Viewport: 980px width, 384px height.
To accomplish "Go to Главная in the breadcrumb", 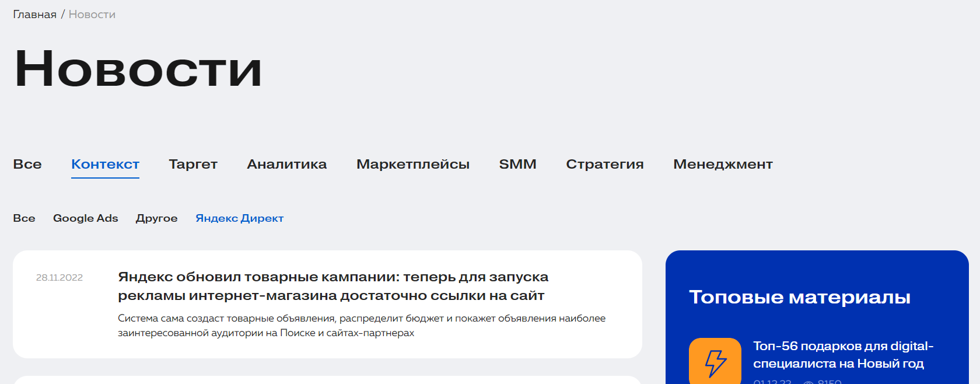I will tap(34, 15).
